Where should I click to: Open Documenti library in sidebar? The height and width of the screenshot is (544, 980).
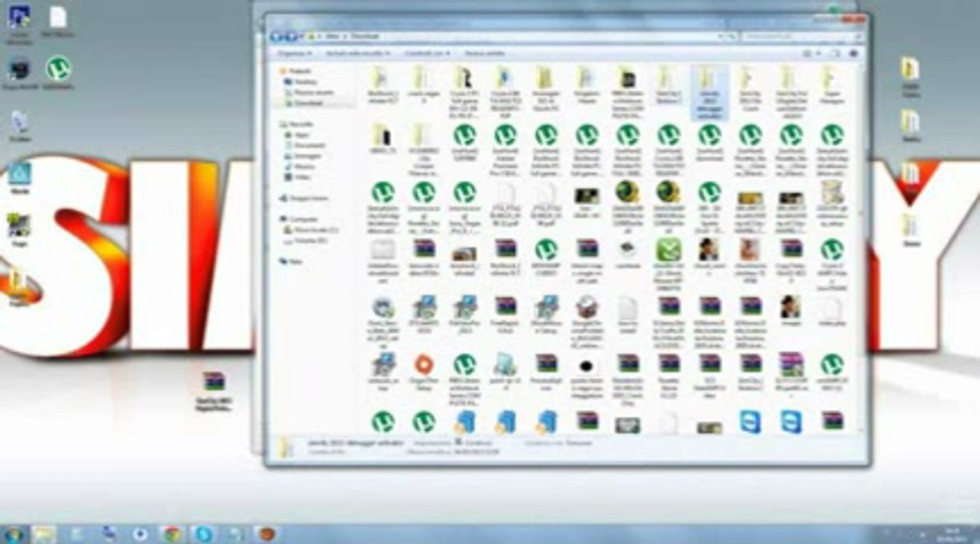point(305,145)
